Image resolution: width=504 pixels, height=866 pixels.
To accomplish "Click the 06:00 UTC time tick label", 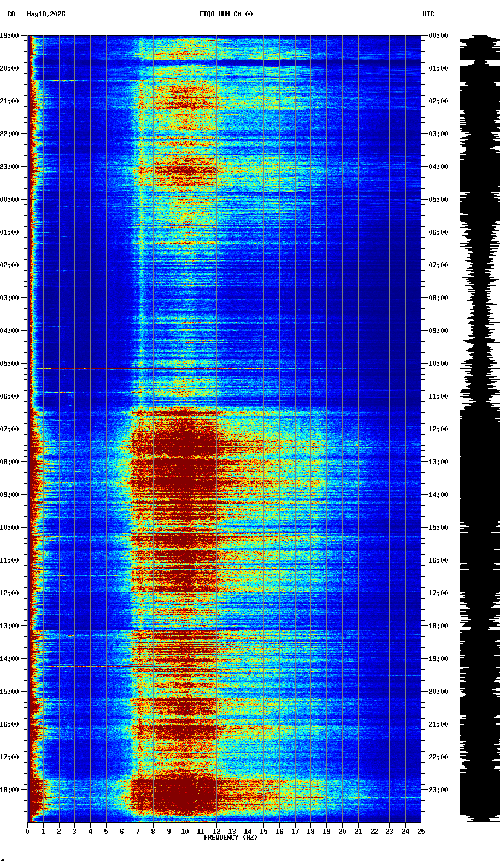I will (439, 232).
